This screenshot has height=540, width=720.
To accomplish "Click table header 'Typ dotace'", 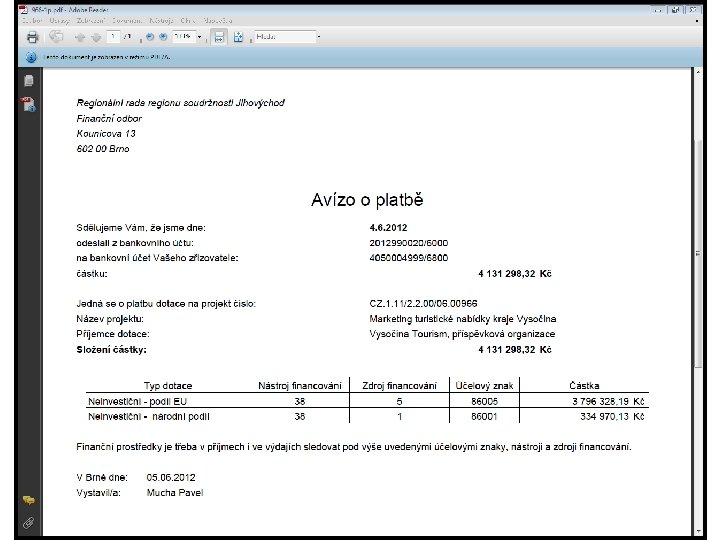I will coord(168,386).
